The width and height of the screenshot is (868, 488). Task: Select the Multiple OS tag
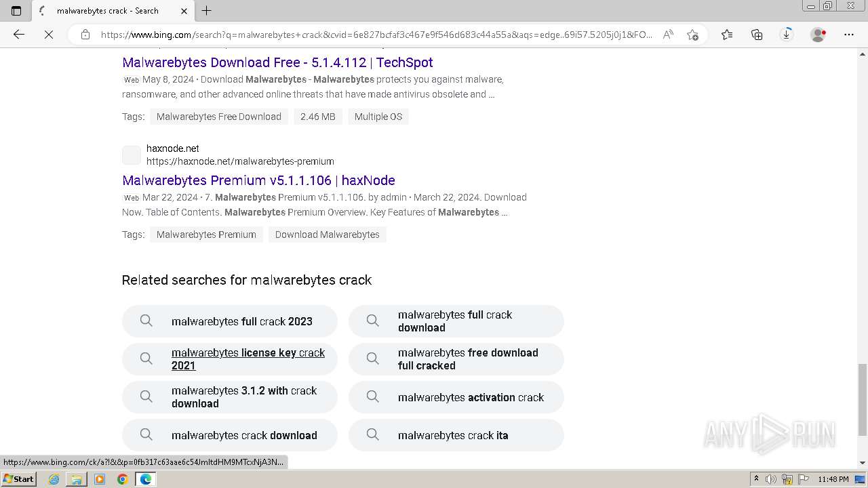[378, 117]
